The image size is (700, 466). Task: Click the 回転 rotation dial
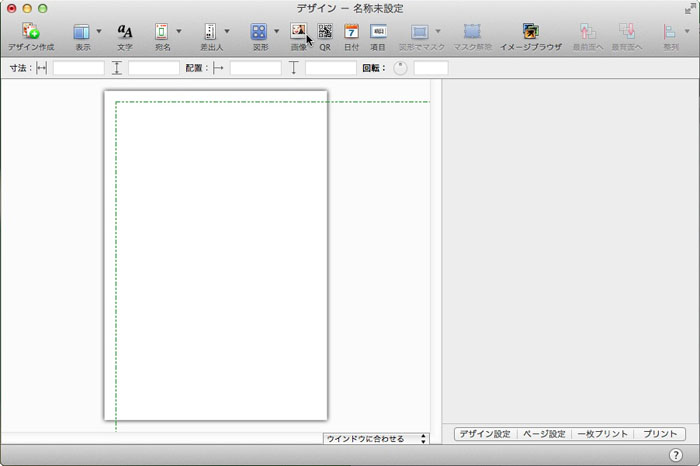pyautogui.click(x=400, y=68)
